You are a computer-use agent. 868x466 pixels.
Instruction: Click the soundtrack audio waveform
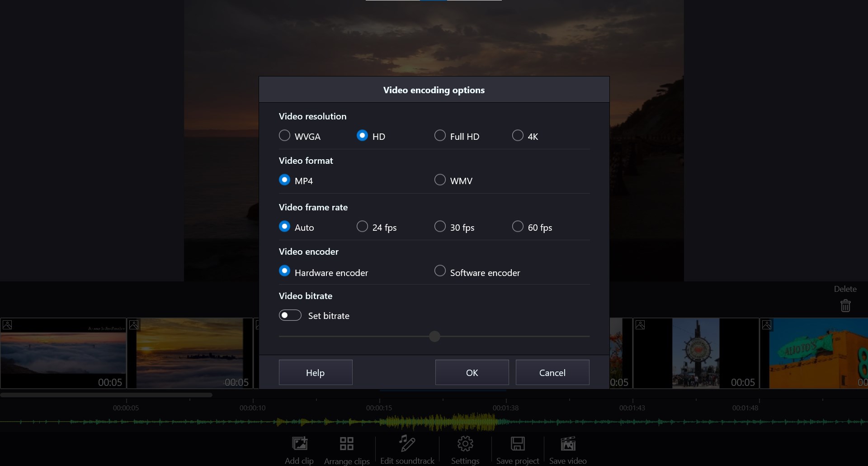434,422
